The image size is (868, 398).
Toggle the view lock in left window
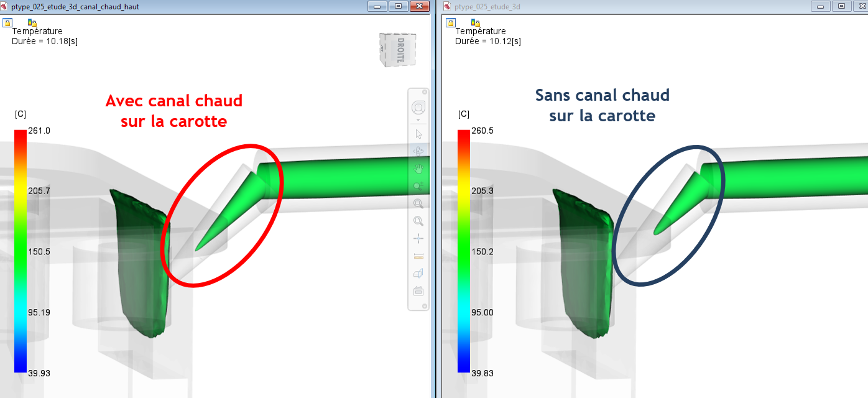tap(7, 22)
